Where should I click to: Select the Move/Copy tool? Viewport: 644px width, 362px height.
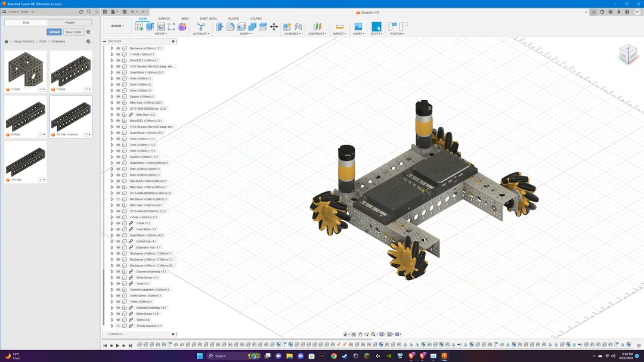pos(274,27)
